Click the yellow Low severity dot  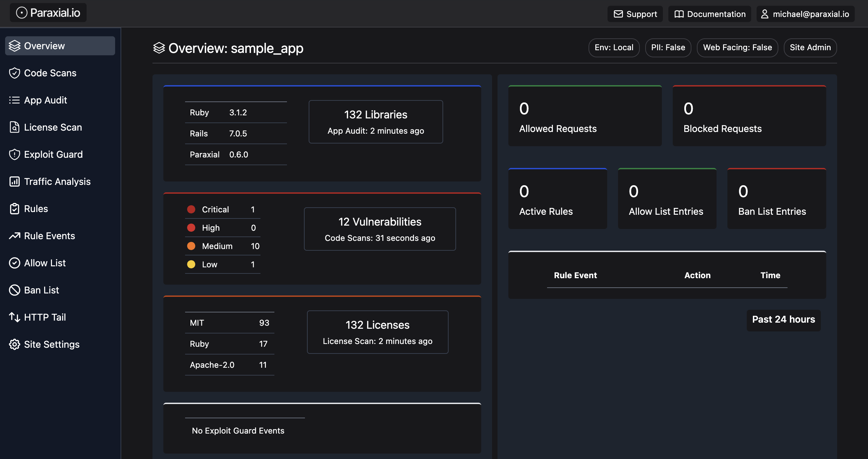pyautogui.click(x=191, y=264)
